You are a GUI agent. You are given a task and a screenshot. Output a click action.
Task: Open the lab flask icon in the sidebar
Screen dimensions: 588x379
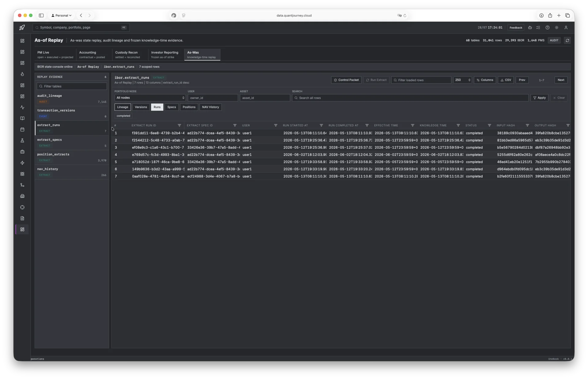pyautogui.click(x=22, y=141)
